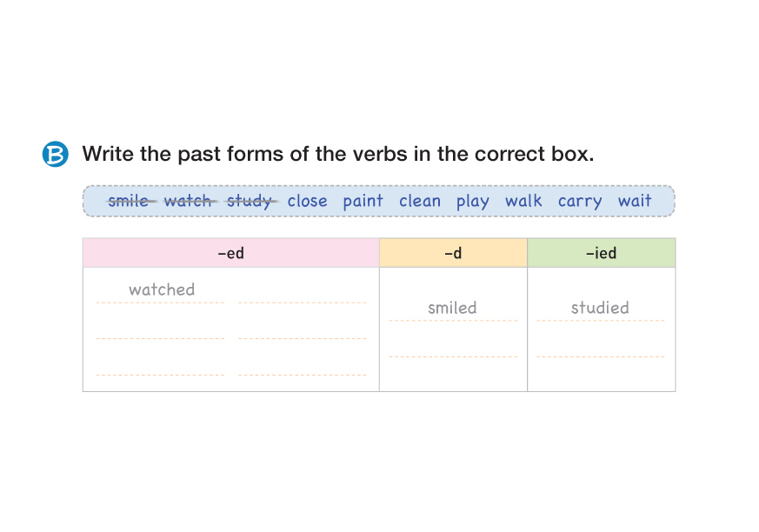This screenshot has height=532, width=759.
Task: Select the verb "carry" in word bank
Action: coord(580,201)
